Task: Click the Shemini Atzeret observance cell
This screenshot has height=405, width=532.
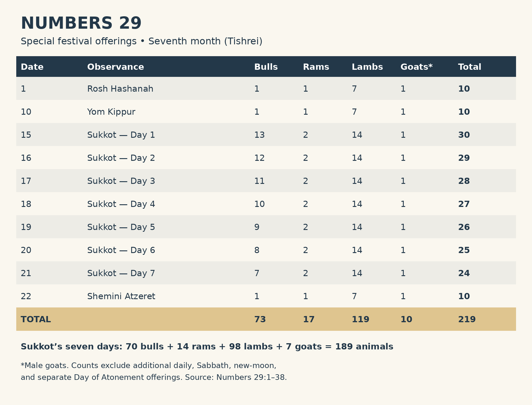Action: point(121,296)
